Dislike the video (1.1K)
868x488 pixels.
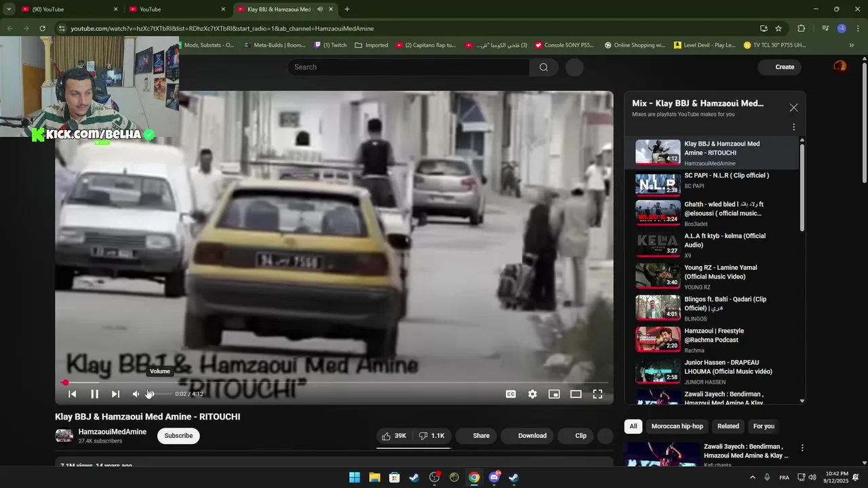pos(431,436)
